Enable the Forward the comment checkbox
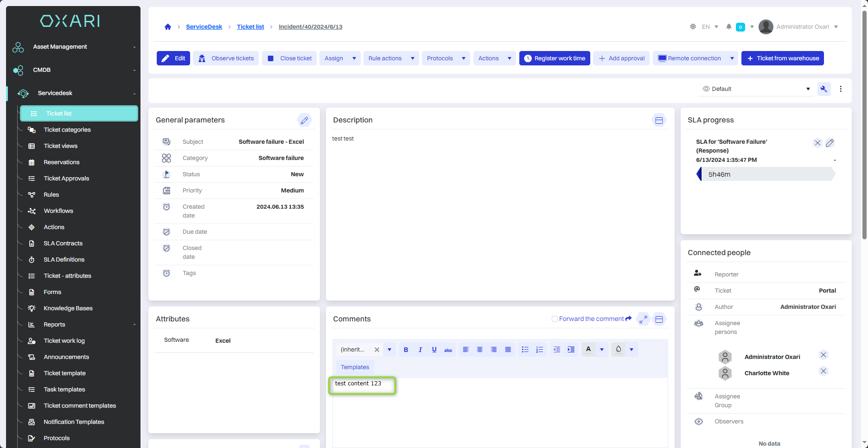Viewport: 868px width, 448px height. click(555, 319)
